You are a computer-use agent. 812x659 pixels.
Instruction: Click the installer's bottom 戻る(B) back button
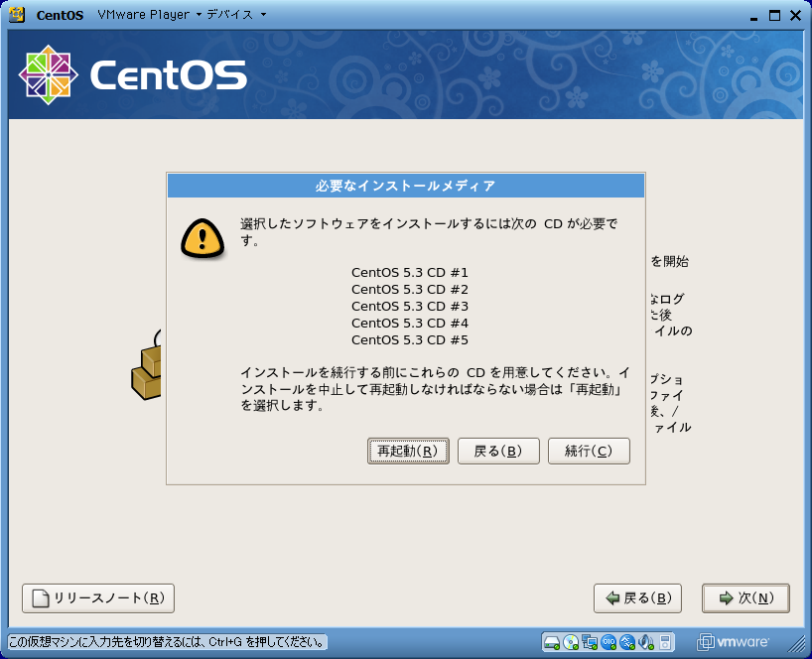pyautogui.click(x=637, y=598)
